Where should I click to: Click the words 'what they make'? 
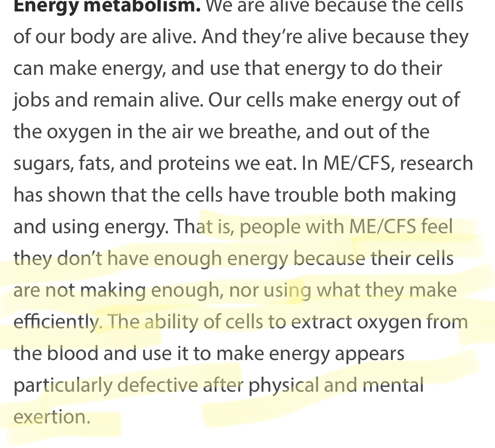pos(386,290)
